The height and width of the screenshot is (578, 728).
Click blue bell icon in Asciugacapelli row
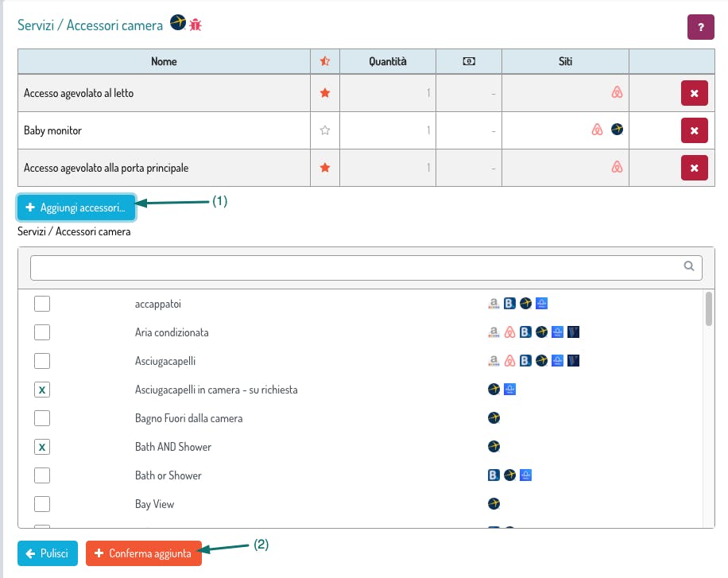click(558, 360)
